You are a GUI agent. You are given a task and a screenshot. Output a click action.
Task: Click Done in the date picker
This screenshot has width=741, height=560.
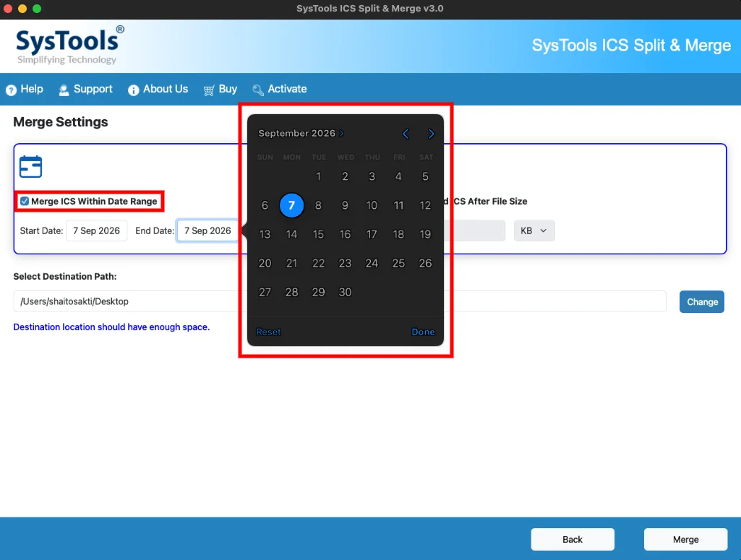pyautogui.click(x=423, y=332)
